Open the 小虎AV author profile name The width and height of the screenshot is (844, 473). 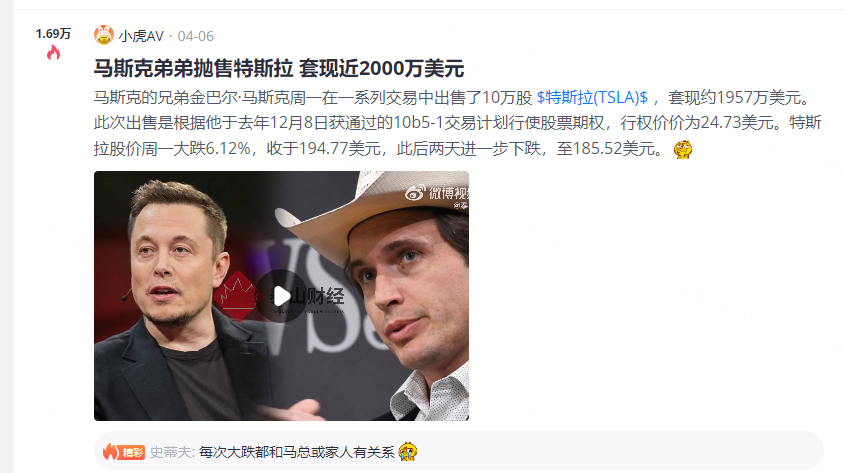[x=141, y=36]
